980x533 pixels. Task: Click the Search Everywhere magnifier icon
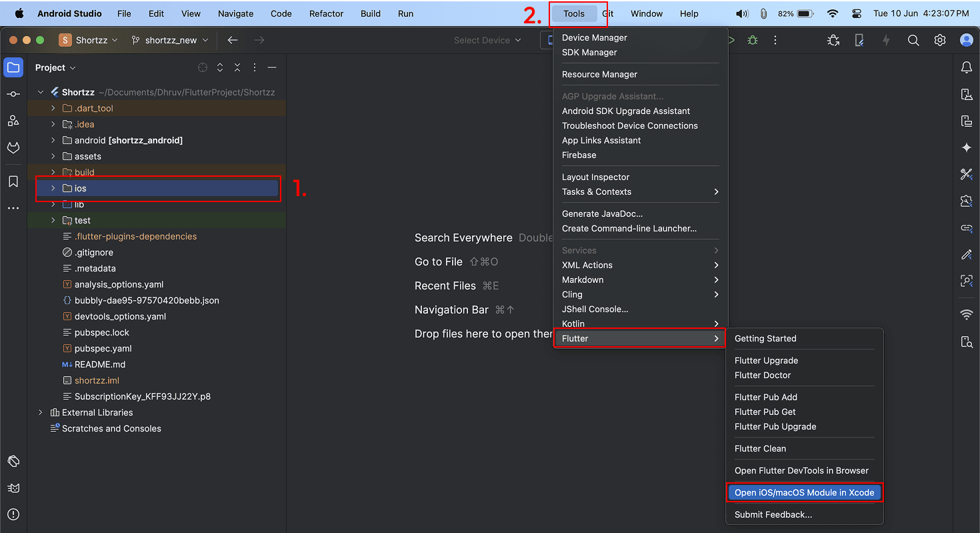point(913,41)
